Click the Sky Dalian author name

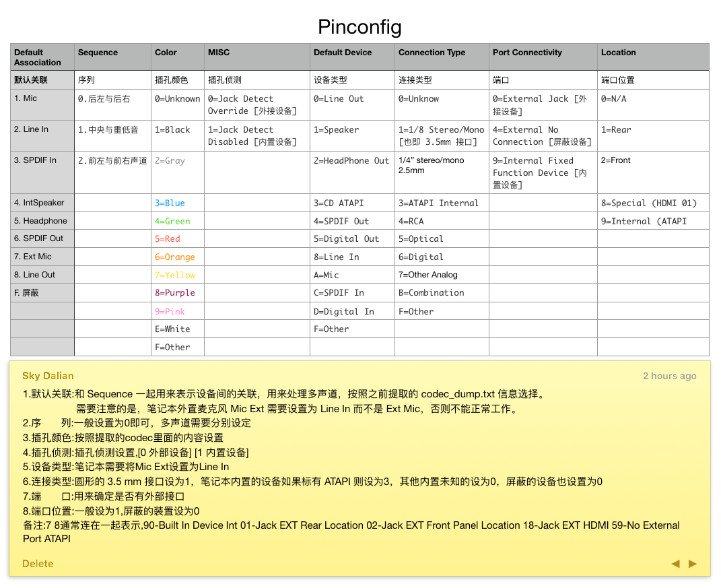click(48, 375)
